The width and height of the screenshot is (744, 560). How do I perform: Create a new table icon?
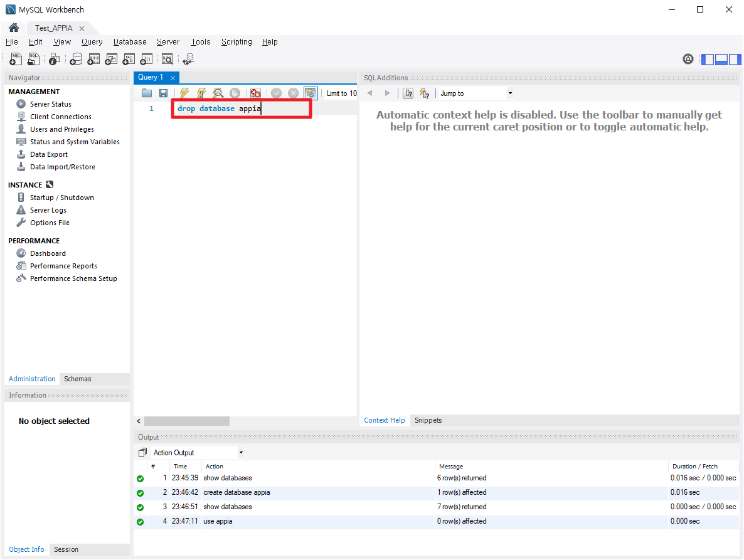tap(94, 59)
